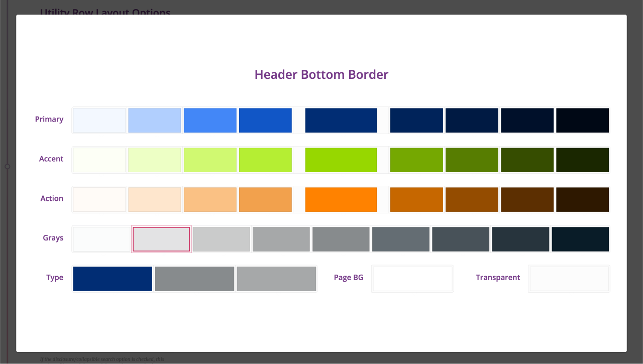Select the Transparent swatch option
Image resolution: width=643 pixels, height=364 pixels.
[569, 279]
